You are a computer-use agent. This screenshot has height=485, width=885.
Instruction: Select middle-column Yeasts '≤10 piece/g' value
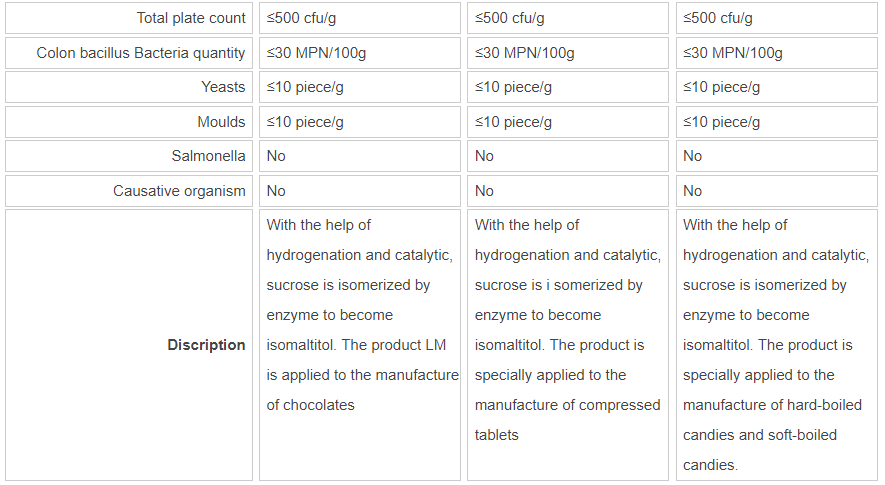click(513, 87)
